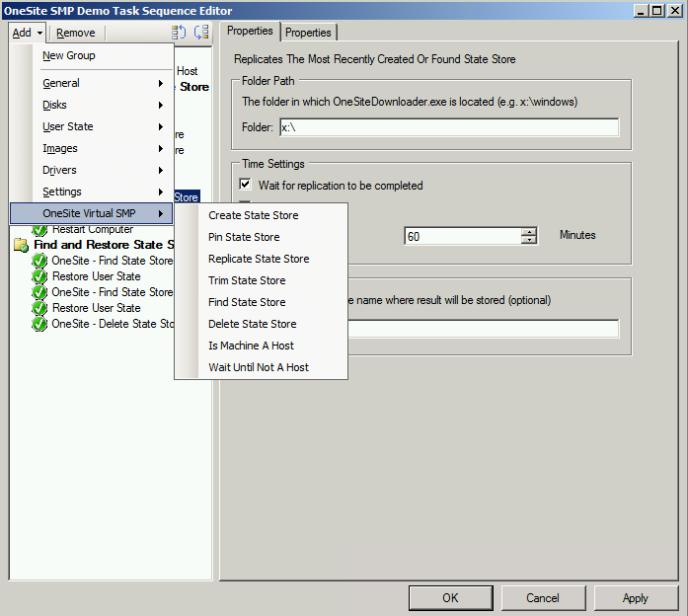Click the Cancel button
The image size is (688, 616).
(543, 597)
